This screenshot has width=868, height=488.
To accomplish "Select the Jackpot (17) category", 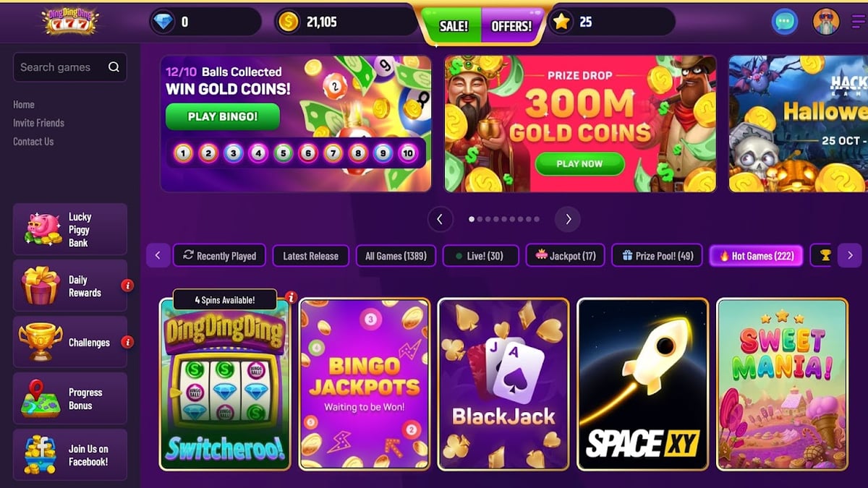I will pos(565,255).
